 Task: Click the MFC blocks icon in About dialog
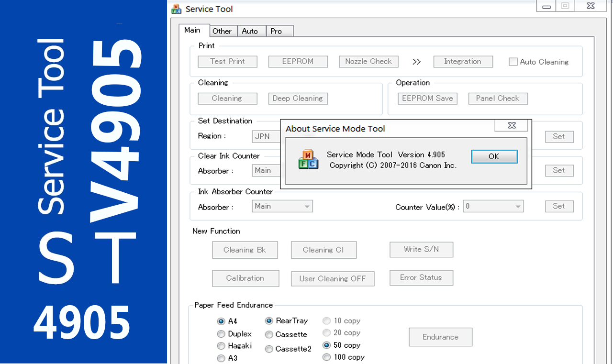[308, 159]
